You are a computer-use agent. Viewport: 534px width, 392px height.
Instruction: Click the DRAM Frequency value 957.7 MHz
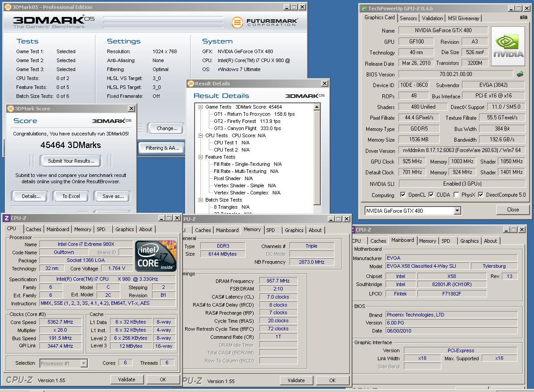(278, 281)
